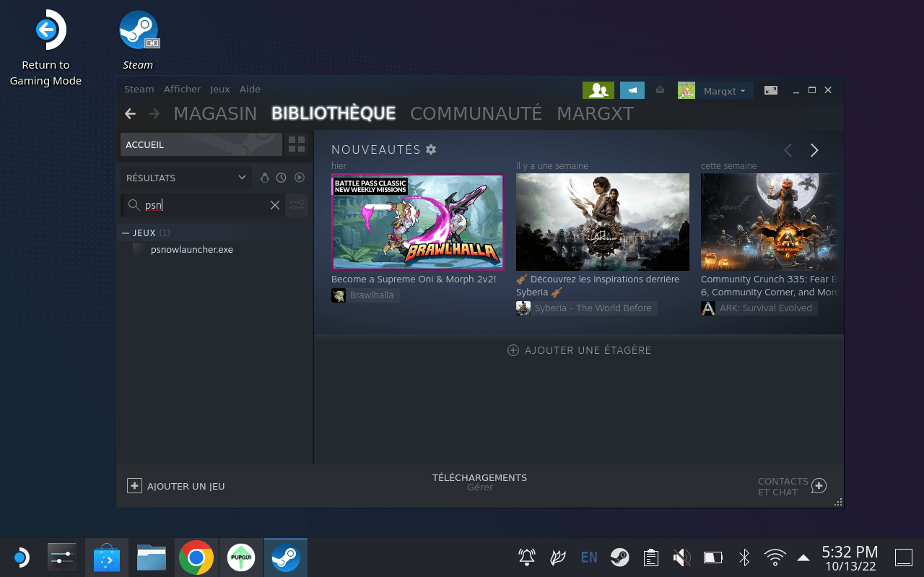This screenshot has width=924, height=577.
Task: Open Return to Gaming Mode desktop shortcut
Action: (46, 48)
